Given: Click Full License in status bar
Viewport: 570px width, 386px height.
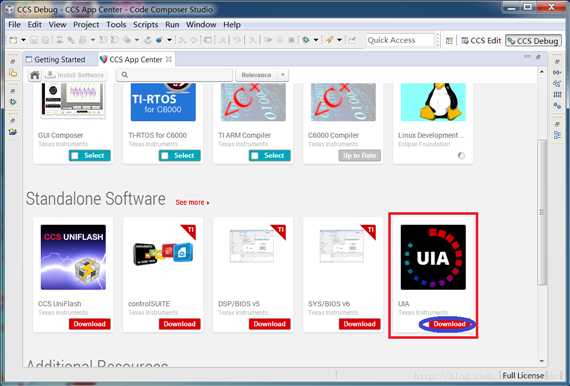Looking at the screenshot, I should (x=523, y=375).
